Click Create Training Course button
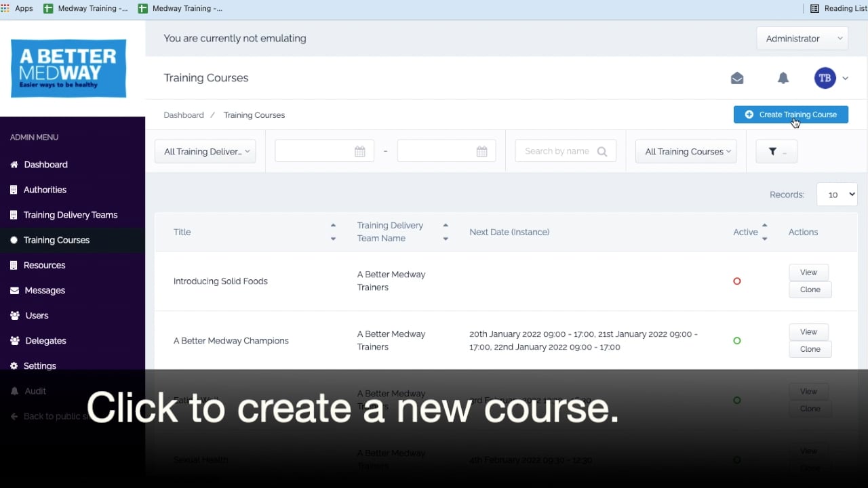Image resolution: width=868 pixels, height=488 pixels. click(791, 115)
